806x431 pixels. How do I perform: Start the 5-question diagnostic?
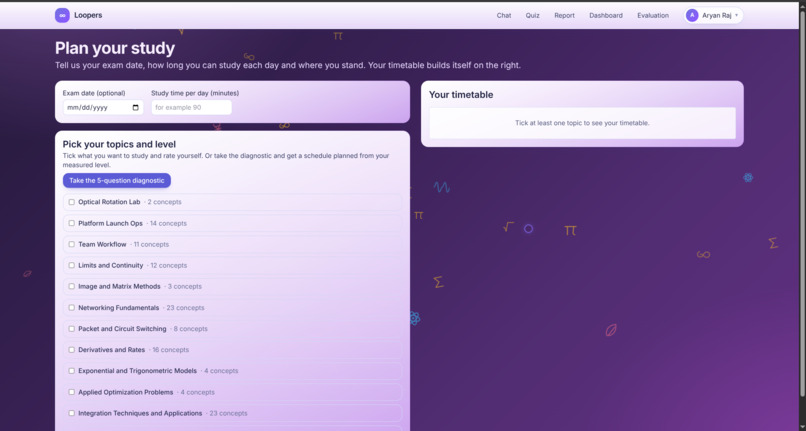coord(117,181)
